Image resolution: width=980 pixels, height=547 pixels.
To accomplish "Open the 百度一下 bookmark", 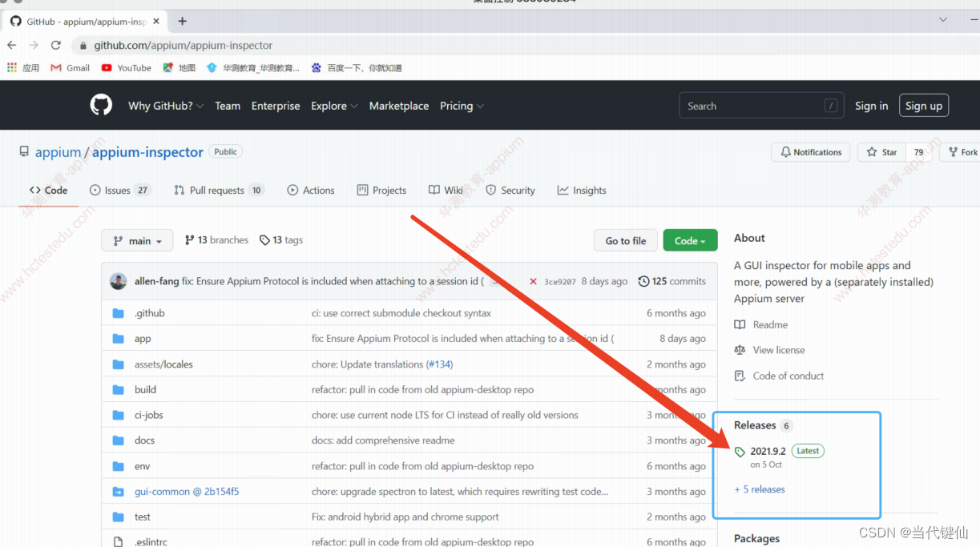I will pos(357,68).
